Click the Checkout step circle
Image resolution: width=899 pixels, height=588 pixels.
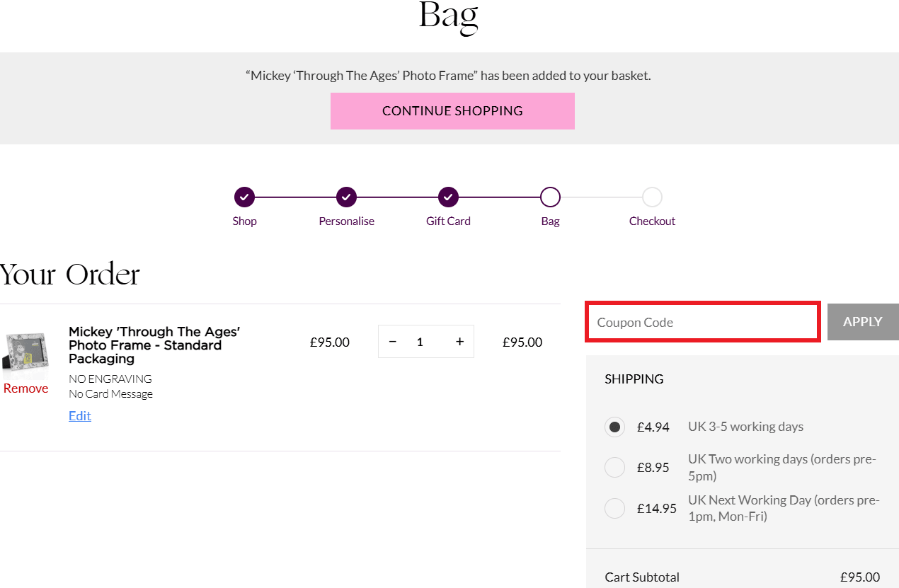point(652,197)
